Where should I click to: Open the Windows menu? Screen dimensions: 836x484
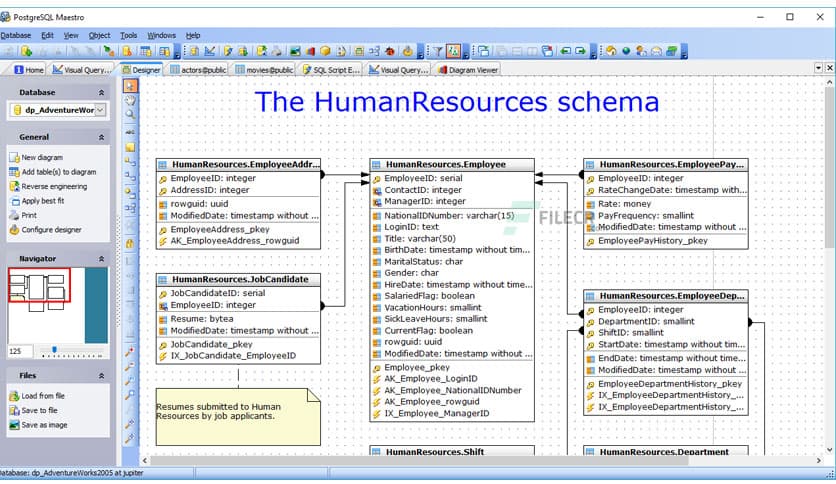(161, 35)
